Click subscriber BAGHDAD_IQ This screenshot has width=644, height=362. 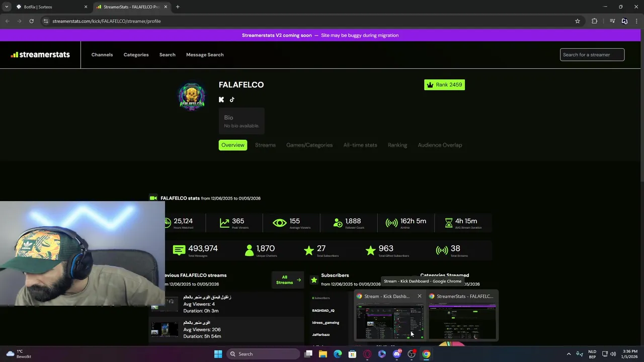pyautogui.click(x=323, y=311)
